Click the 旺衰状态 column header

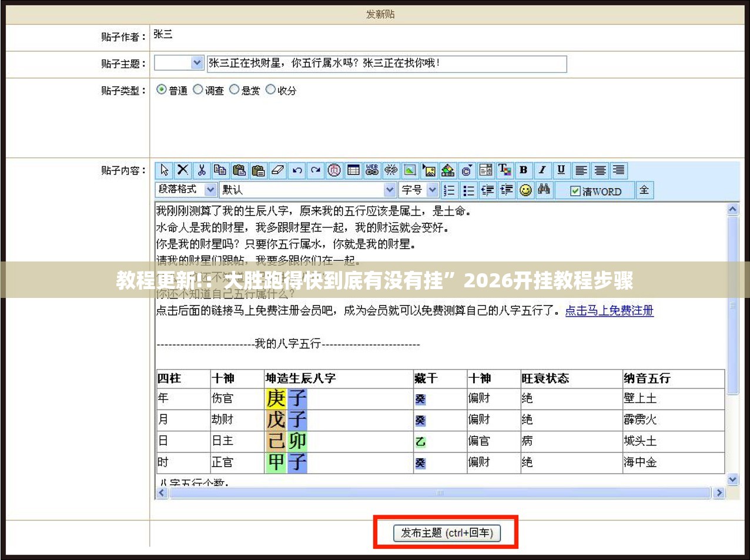click(571, 378)
